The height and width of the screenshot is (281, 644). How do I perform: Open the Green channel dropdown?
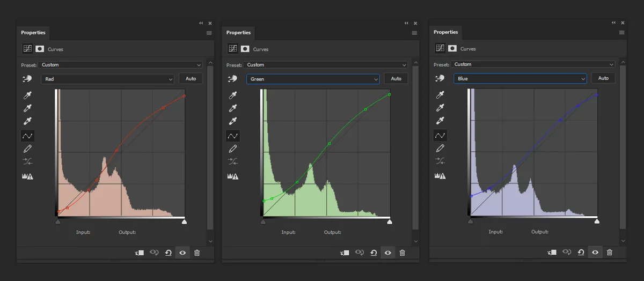click(313, 79)
